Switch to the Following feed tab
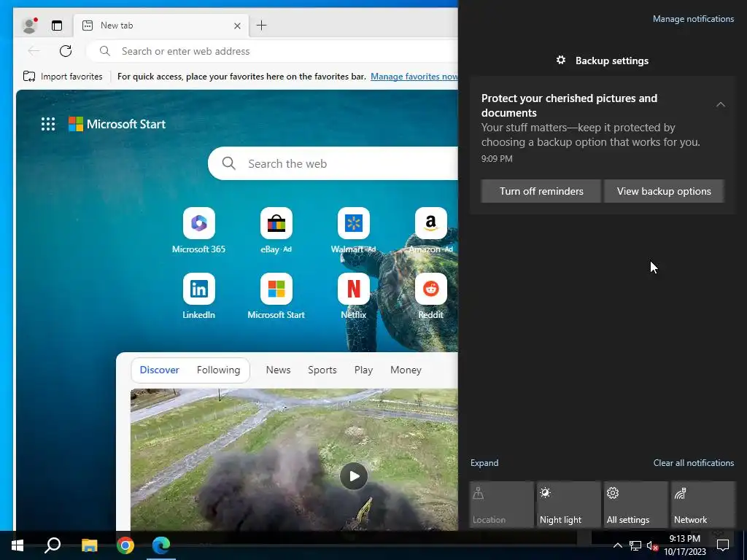The image size is (747, 560). (x=219, y=370)
